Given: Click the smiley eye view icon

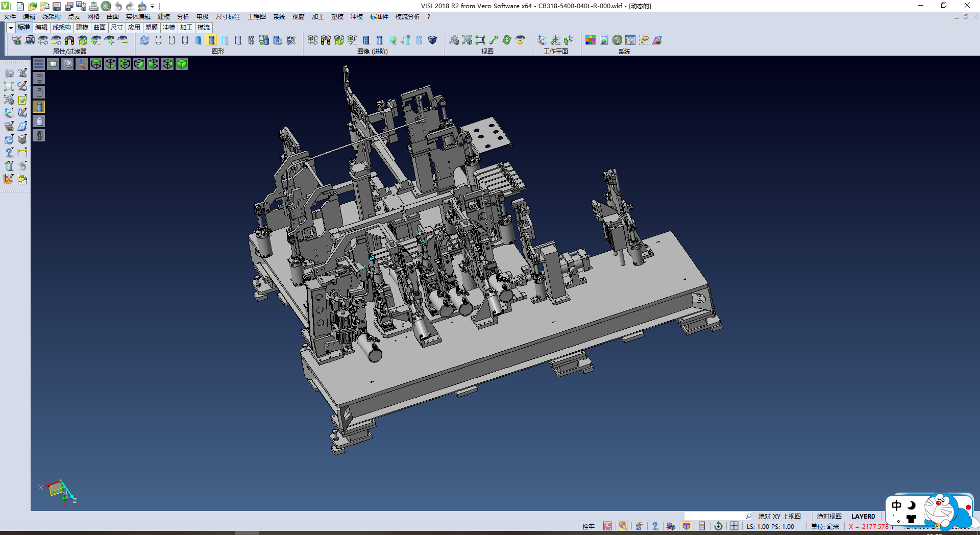Looking at the screenshot, I should tap(520, 40).
